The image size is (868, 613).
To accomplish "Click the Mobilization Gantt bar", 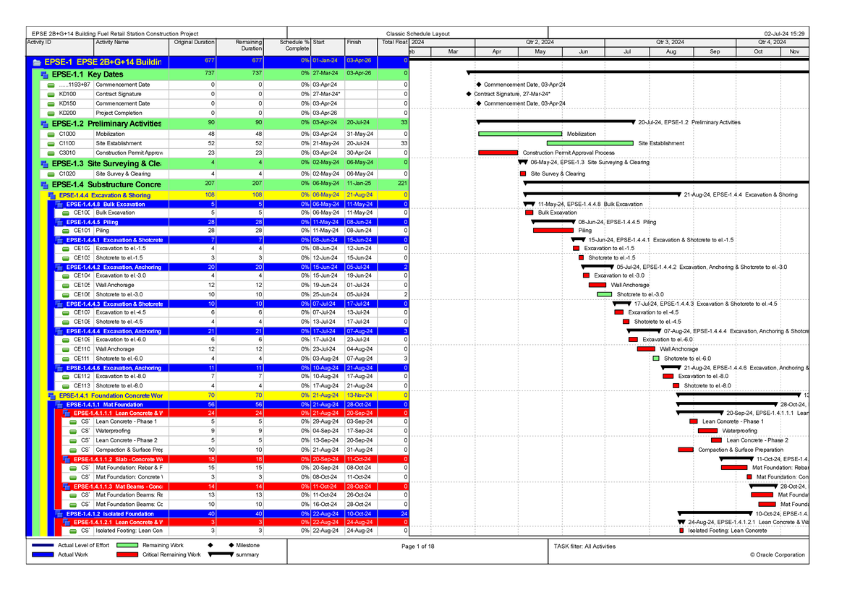I will (521, 134).
